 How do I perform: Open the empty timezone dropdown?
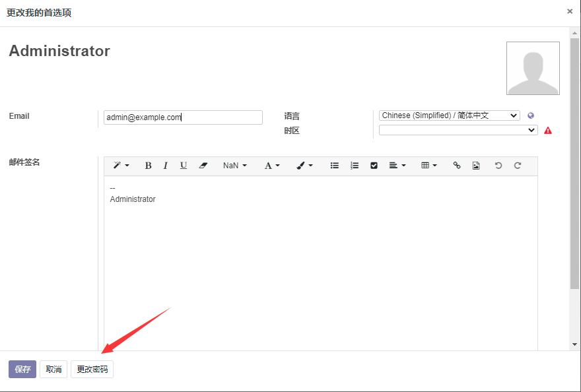458,130
